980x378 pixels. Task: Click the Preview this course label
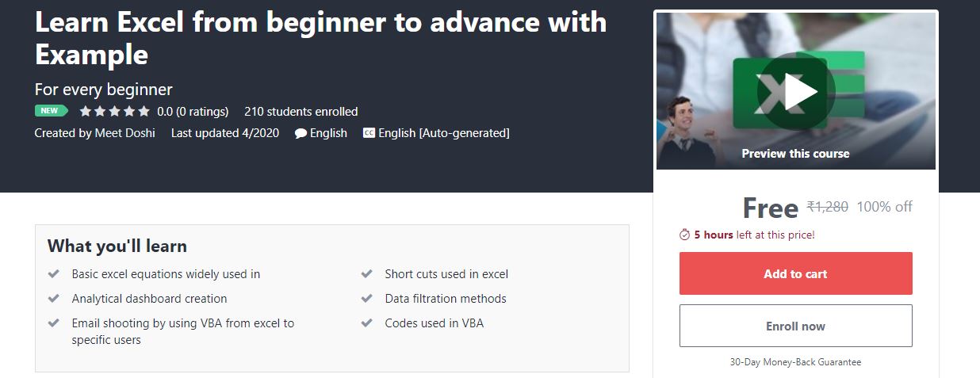click(x=795, y=154)
